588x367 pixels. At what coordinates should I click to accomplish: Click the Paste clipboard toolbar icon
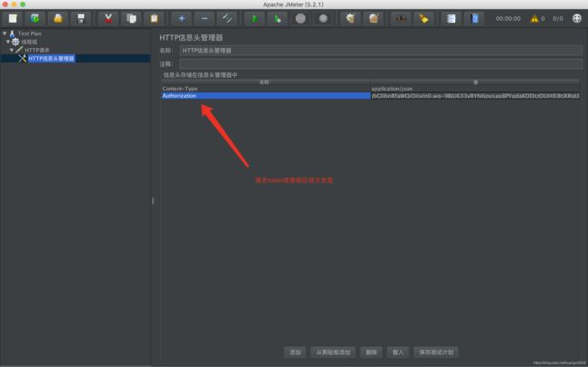tap(154, 18)
